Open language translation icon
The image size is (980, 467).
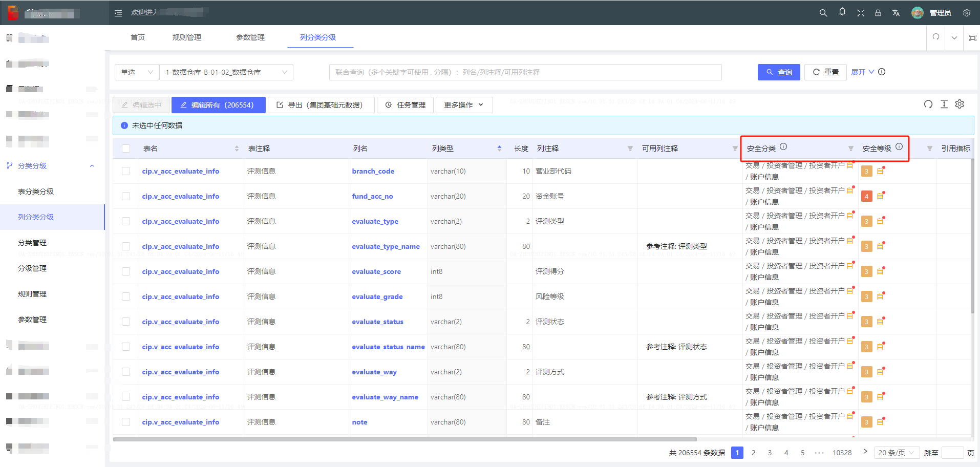click(896, 13)
